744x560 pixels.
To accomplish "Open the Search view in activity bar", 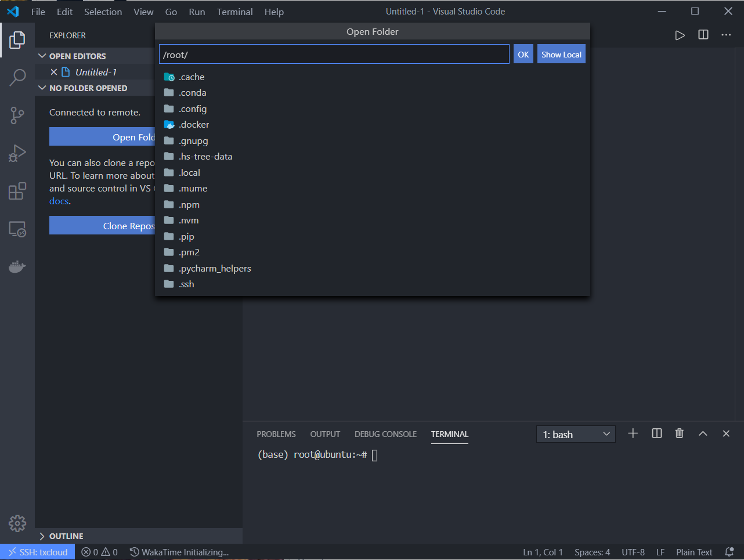I will [x=17, y=77].
